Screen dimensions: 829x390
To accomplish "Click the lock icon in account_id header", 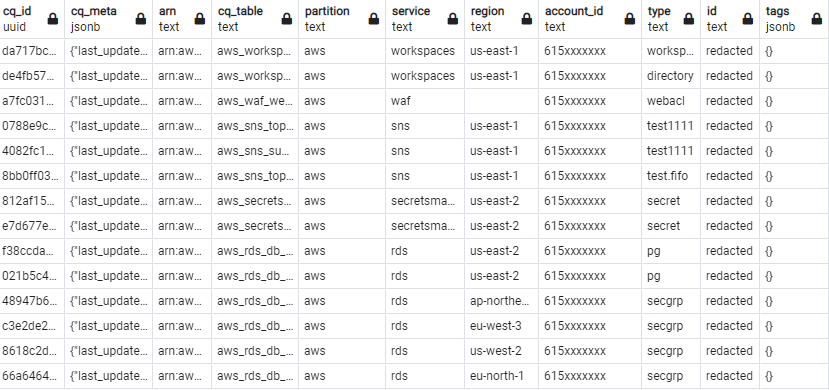I will pos(630,19).
